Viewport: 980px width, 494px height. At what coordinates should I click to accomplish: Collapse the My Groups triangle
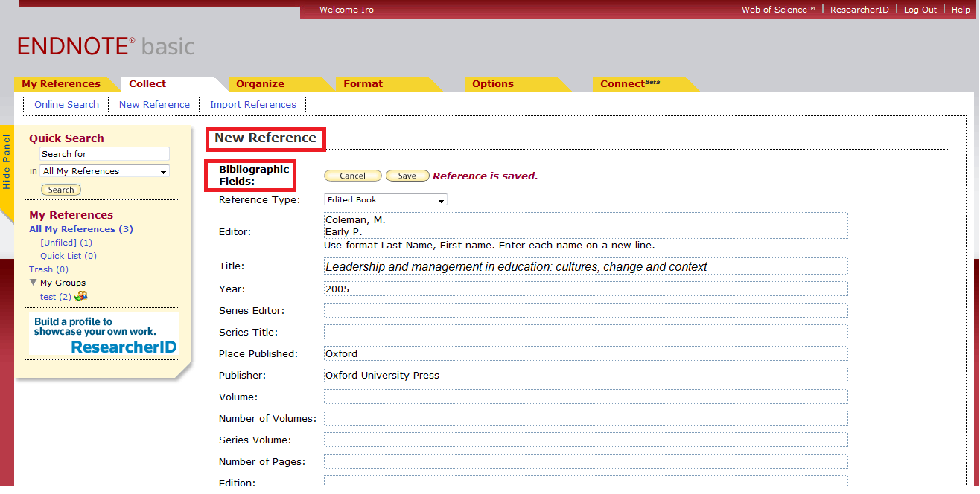point(34,283)
